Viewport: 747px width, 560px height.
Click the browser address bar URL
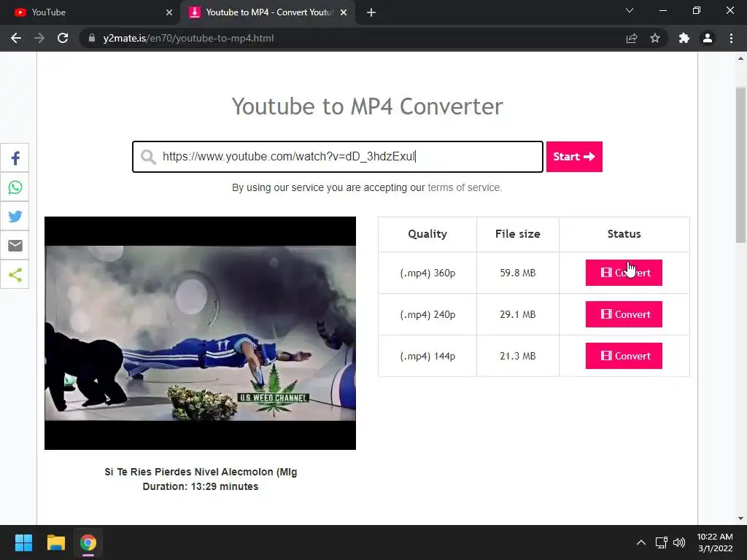(x=189, y=38)
